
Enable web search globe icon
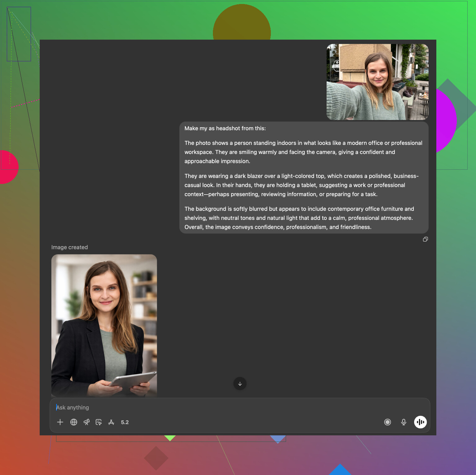[x=74, y=422]
